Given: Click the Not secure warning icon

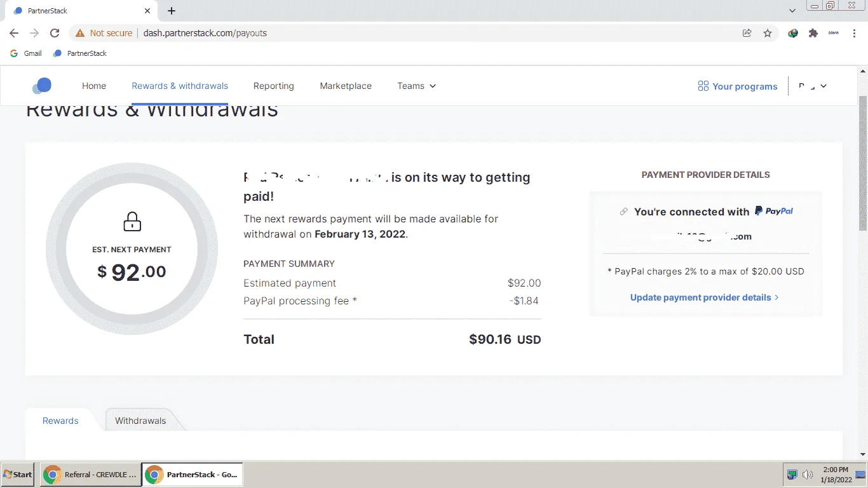Looking at the screenshot, I should coord(80,33).
